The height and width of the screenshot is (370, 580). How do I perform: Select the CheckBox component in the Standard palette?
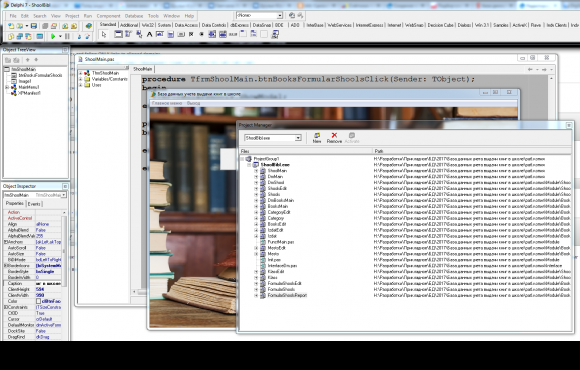[x=191, y=34]
